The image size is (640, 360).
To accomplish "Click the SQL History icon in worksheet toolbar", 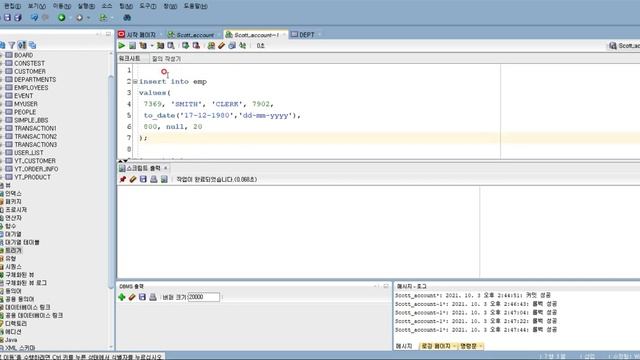I will pyautogui.click(x=232, y=46).
